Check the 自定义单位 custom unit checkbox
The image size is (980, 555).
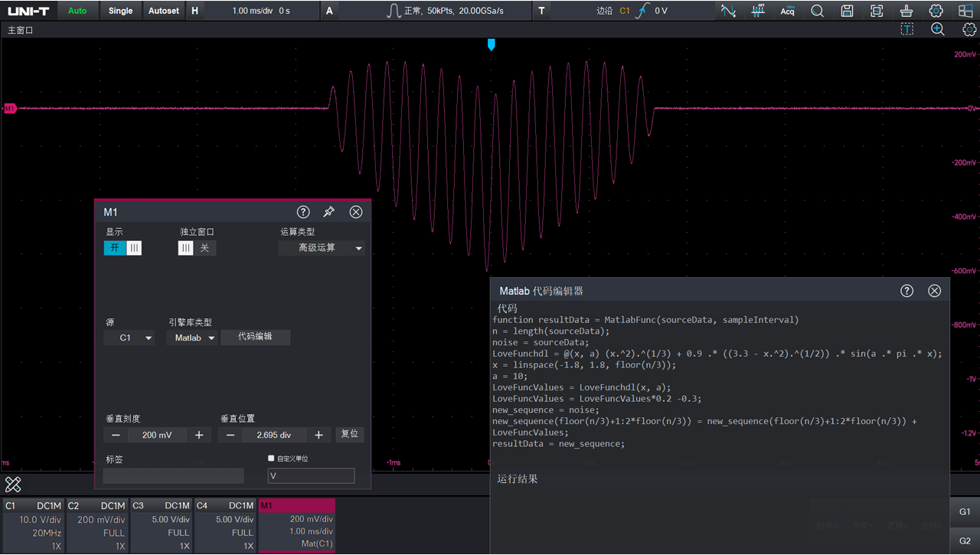tap(271, 459)
